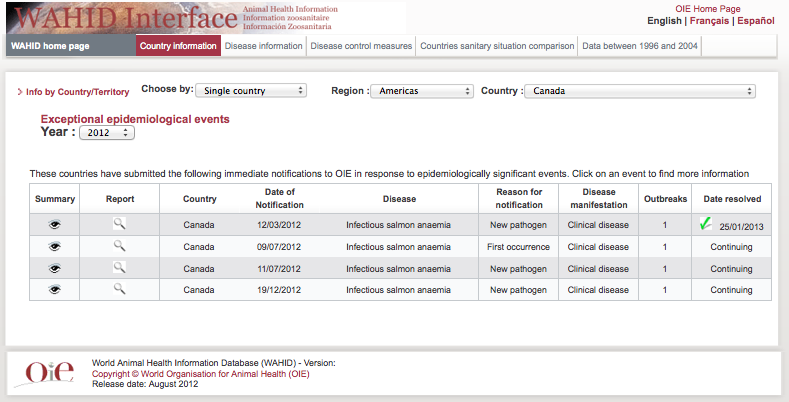This screenshot has height=402, width=789.
Task: Click report magnifier for 12/03/2012 event
Action: click(119, 224)
